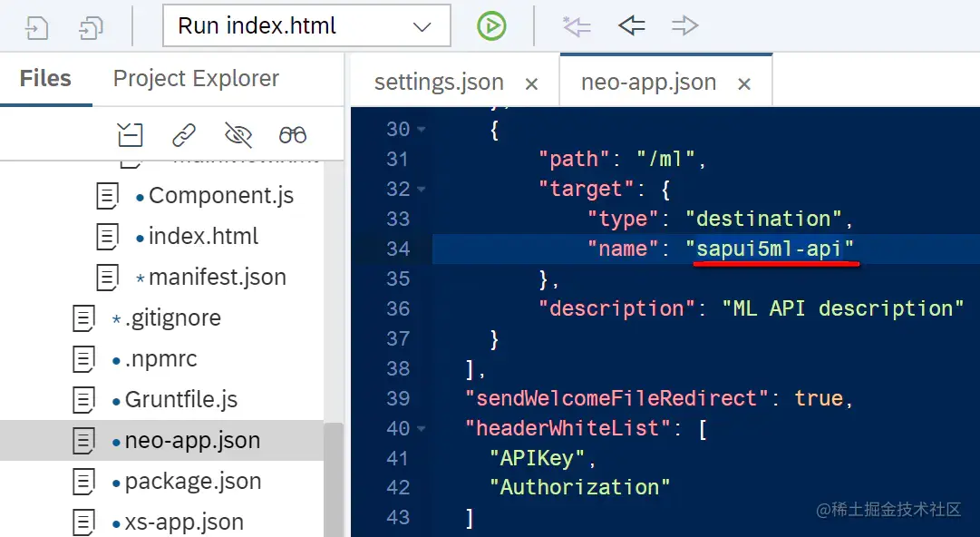Navigate forward with the right arrow

[684, 25]
